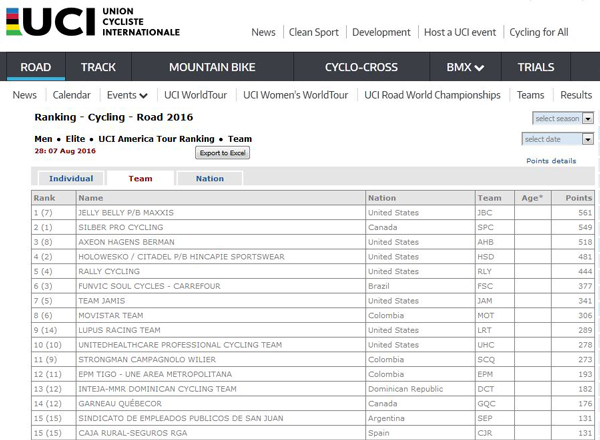Select the CYCLO-CROSS discipline tab
The height and width of the screenshot is (440, 600).
tap(361, 67)
